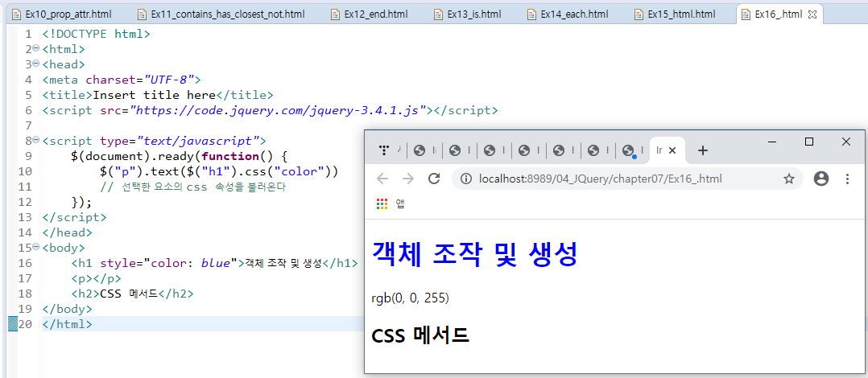
Task: Click the h2 CSS 메서드 code line
Action: 132,294
